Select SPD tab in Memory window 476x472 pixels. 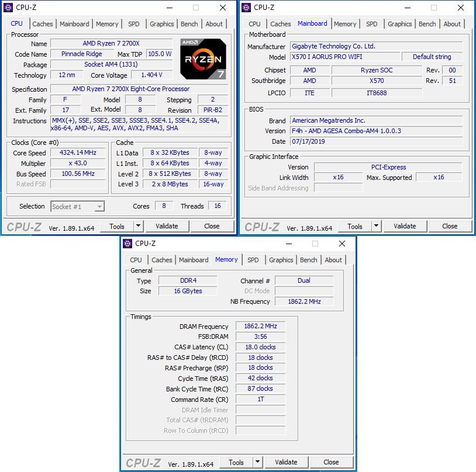[x=253, y=260]
